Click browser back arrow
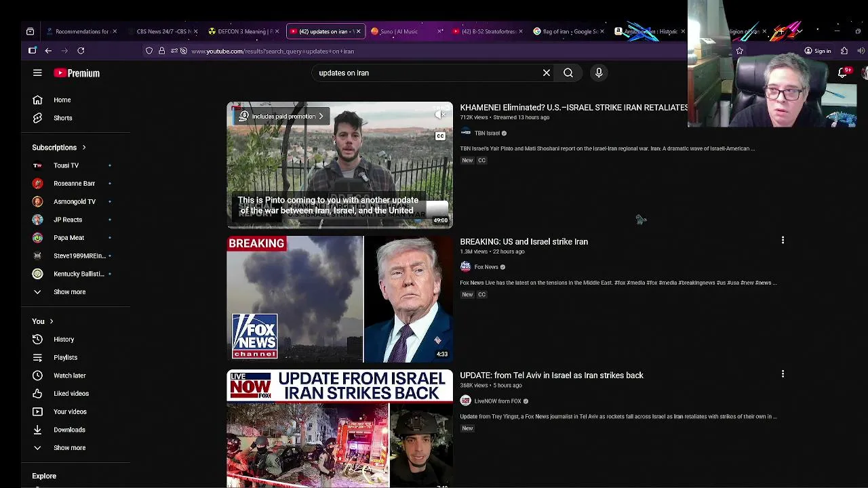 [x=48, y=51]
